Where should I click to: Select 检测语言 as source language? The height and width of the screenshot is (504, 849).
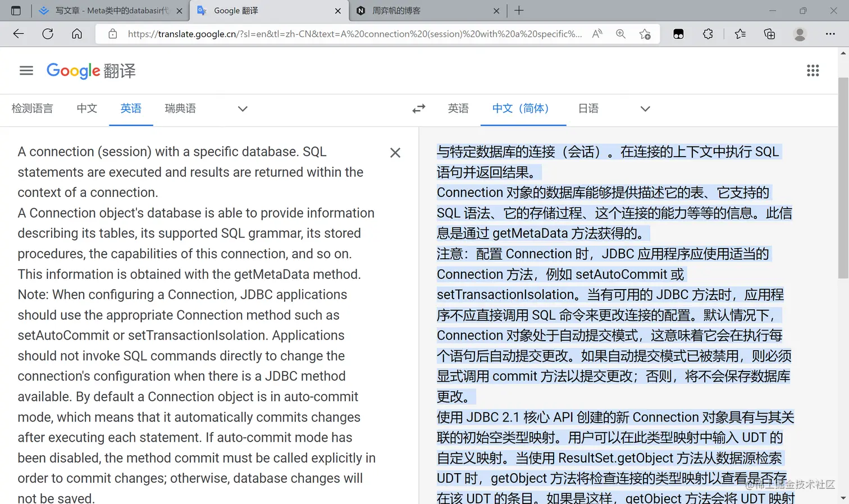point(32,109)
